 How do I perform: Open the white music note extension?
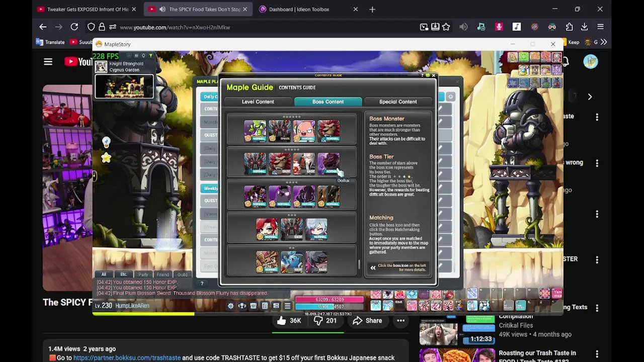pos(517,27)
